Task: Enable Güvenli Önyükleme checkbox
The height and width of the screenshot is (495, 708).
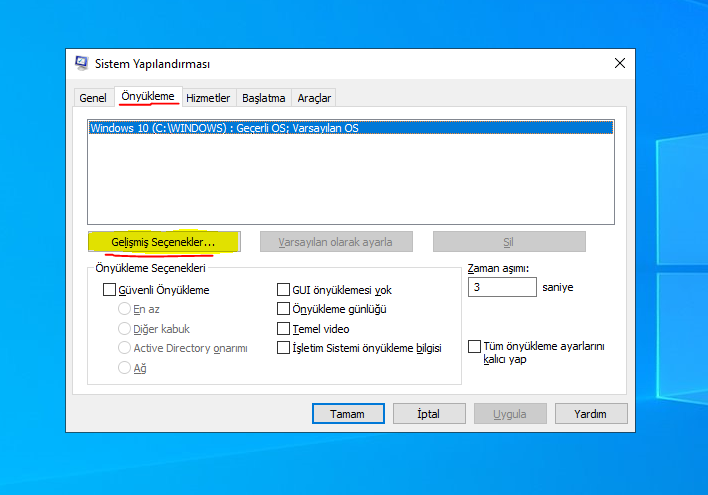Action: (109, 290)
